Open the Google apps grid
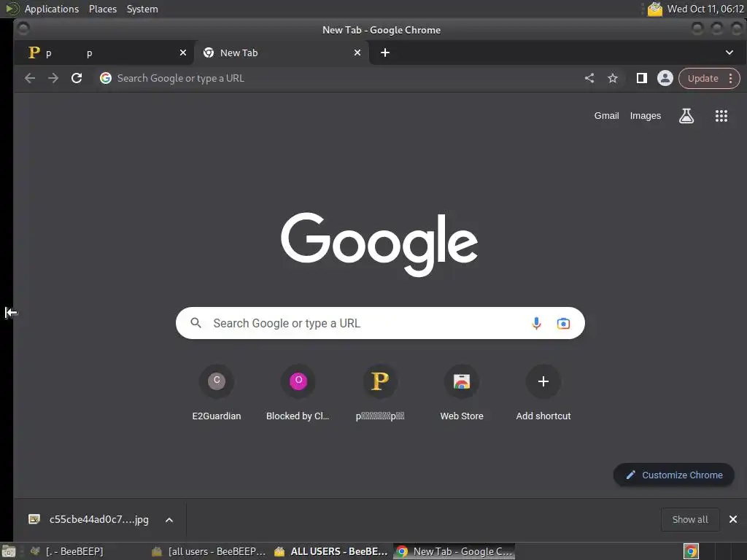 coord(721,116)
